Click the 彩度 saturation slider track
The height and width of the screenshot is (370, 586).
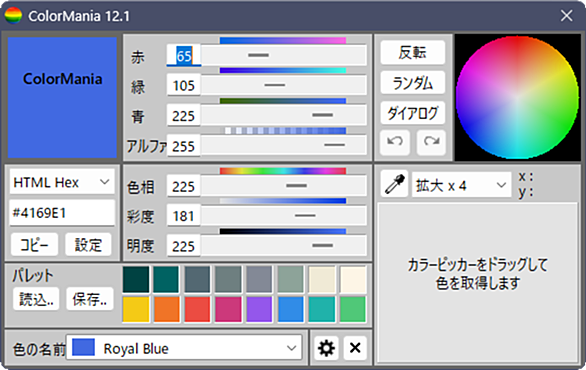pos(284,216)
